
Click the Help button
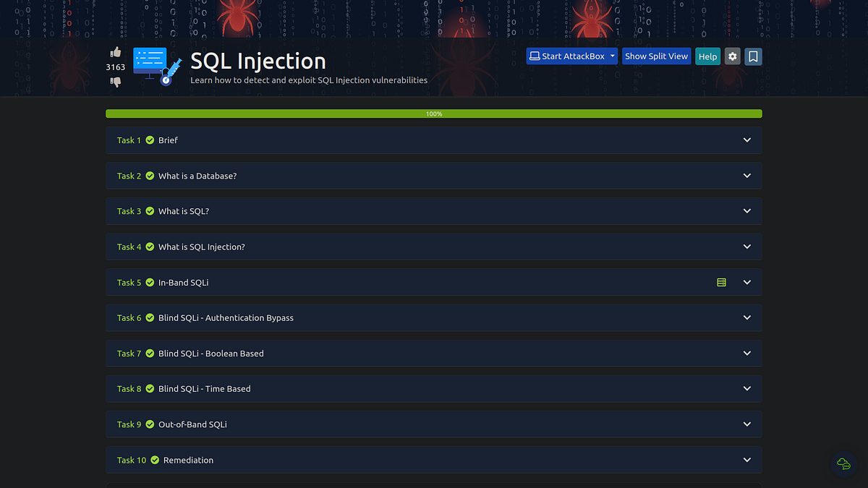707,56
